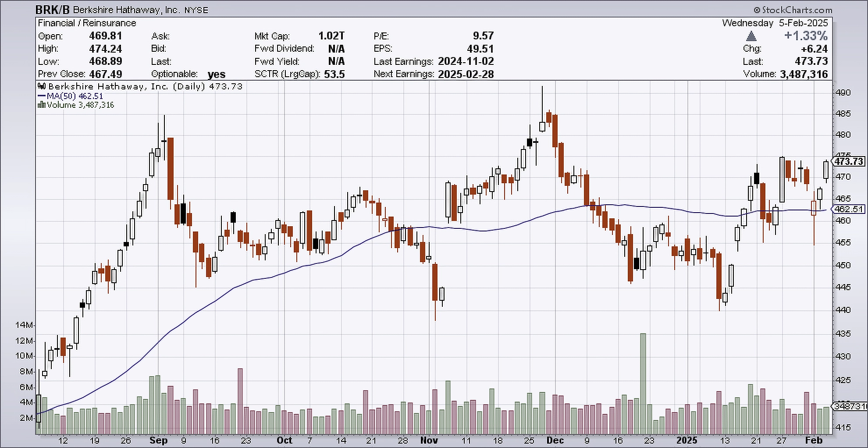The image size is (868, 448).
Task: Click the 2M volume axis label
Action: 26,418
